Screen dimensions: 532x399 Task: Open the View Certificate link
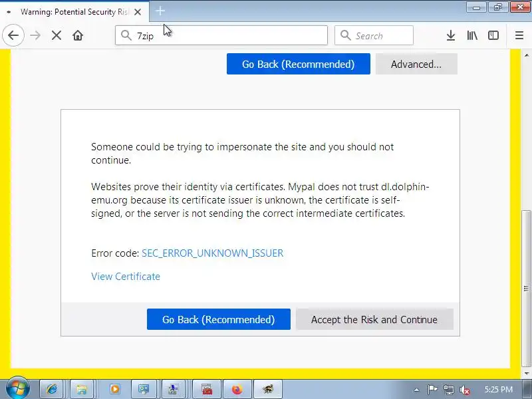click(x=126, y=277)
